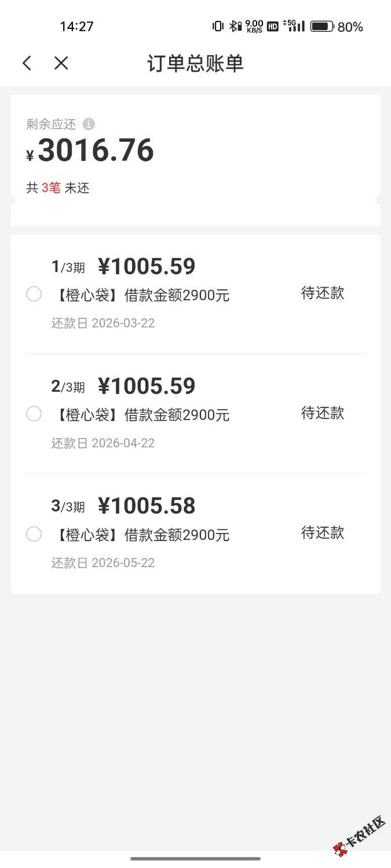
Task: Tap the vibration mode status icon
Action: 218,26
